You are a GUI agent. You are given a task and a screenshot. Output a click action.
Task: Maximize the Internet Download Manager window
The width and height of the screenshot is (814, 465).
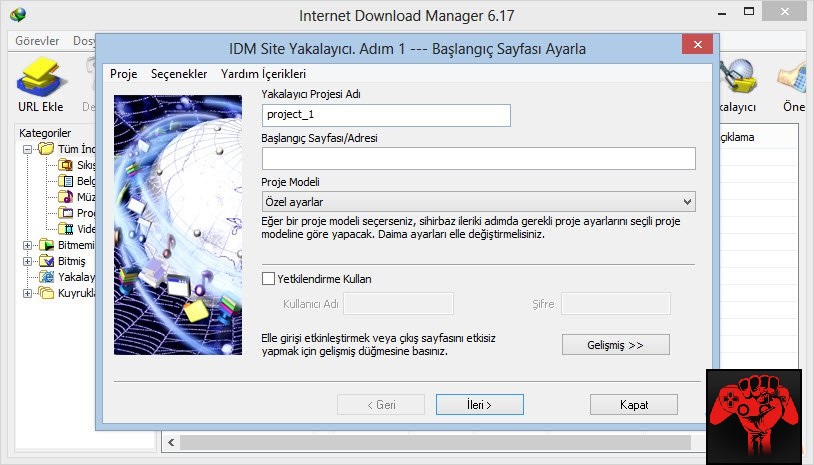pos(749,11)
